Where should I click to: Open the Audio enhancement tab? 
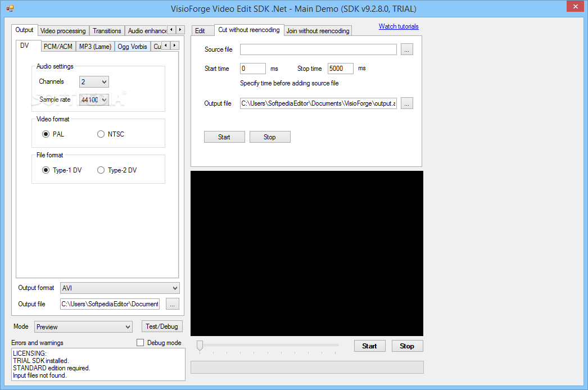click(147, 31)
